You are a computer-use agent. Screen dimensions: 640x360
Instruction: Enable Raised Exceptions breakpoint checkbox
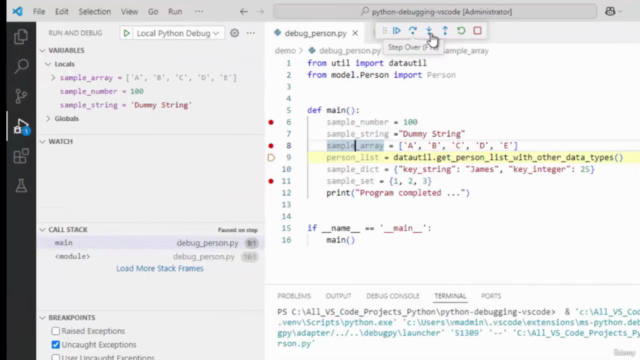[56, 331]
